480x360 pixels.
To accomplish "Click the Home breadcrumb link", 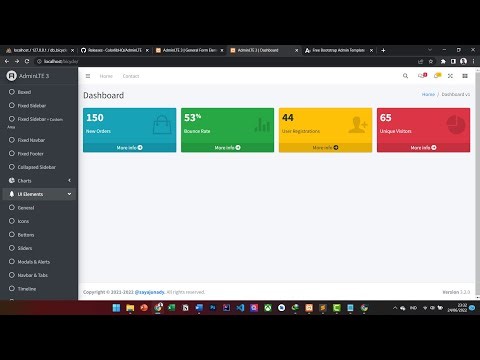I will pyautogui.click(x=428, y=94).
